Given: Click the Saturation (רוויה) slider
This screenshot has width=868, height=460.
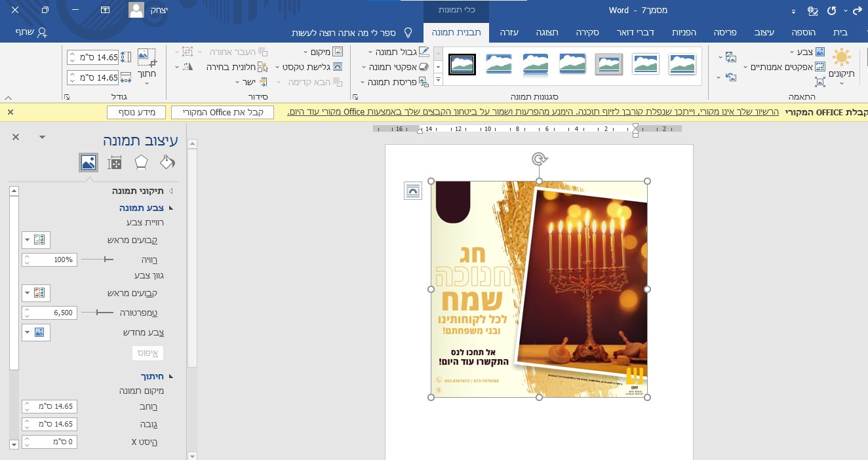Looking at the screenshot, I should tap(105, 259).
